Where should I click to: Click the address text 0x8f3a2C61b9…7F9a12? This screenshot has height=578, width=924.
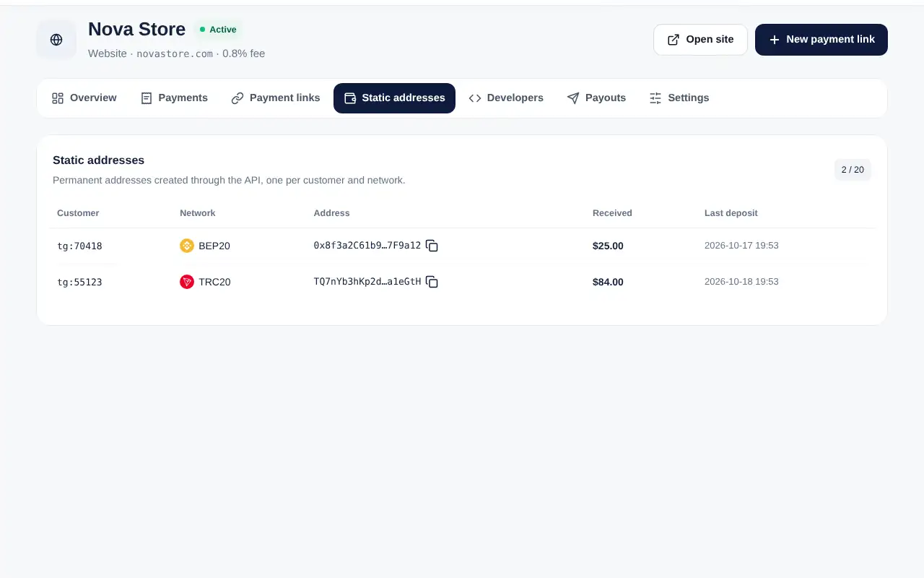367,246
